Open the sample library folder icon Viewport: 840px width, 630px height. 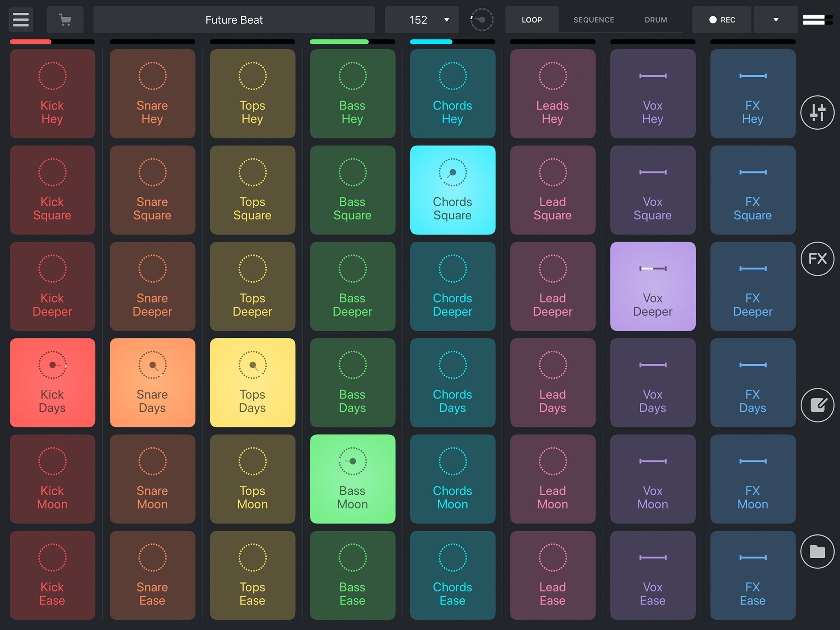(x=817, y=551)
